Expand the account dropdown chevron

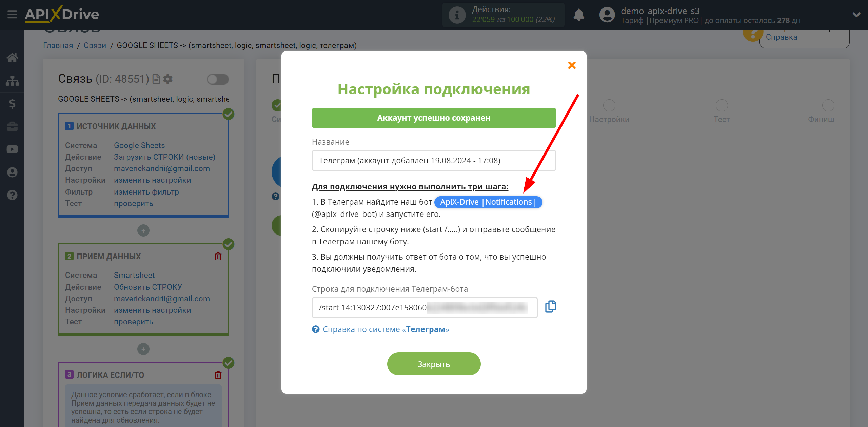tap(856, 15)
